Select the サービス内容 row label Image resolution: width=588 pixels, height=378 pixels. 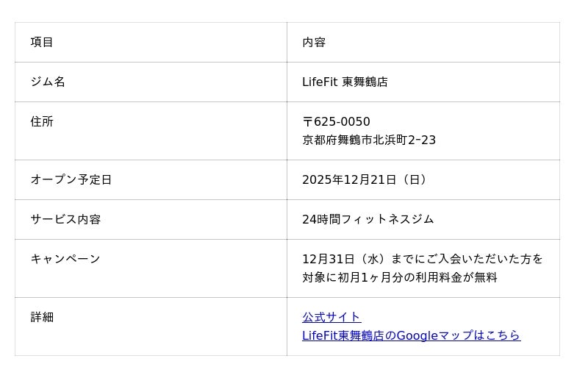pos(65,219)
